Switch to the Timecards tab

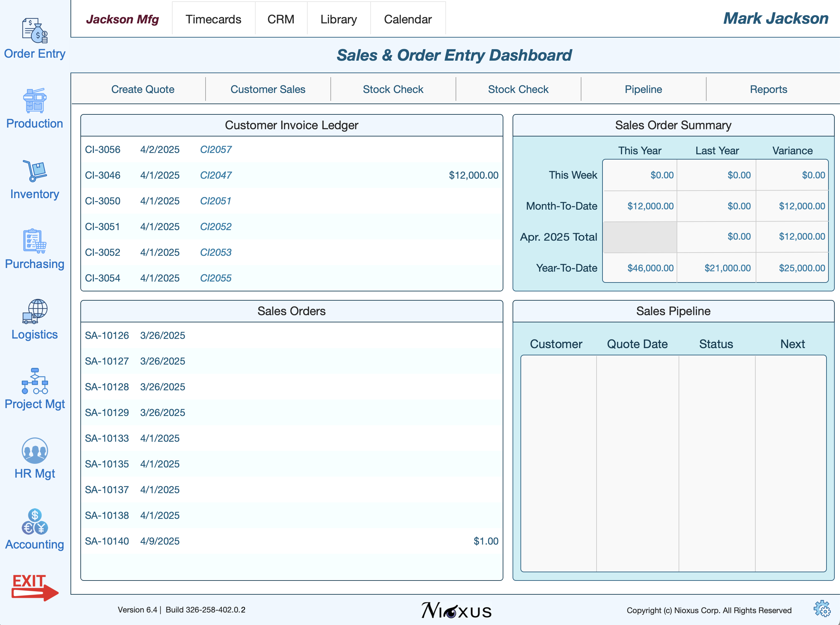click(x=213, y=19)
